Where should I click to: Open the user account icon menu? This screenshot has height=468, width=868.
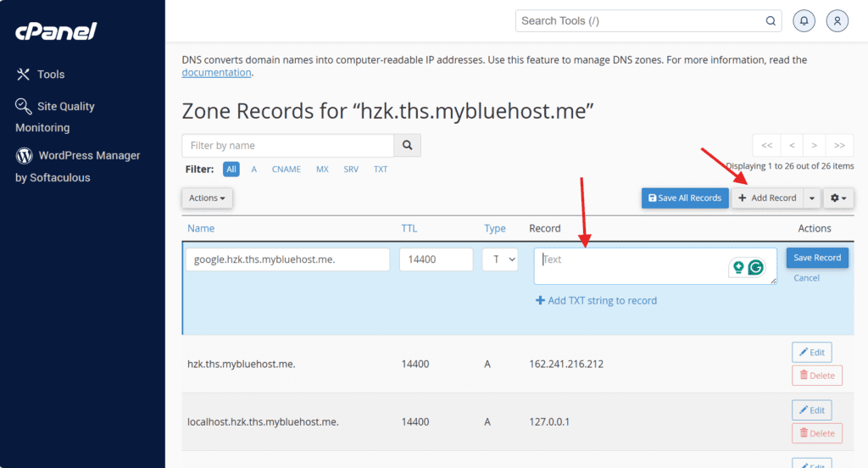(837, 21)
